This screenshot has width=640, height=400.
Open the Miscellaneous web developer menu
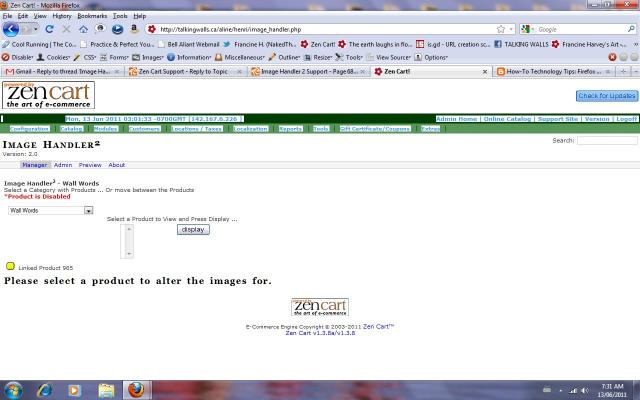click(x=240, y=58)
